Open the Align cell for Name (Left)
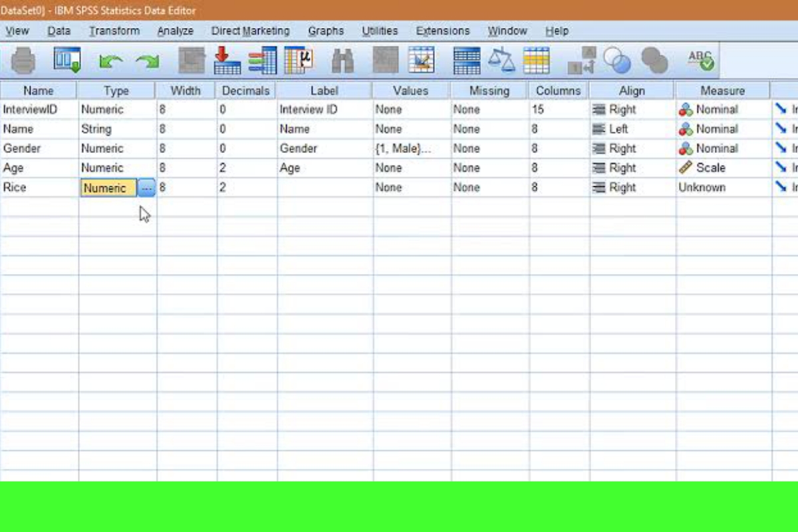This screenshot has width=798, height=532. coord(632,129)
